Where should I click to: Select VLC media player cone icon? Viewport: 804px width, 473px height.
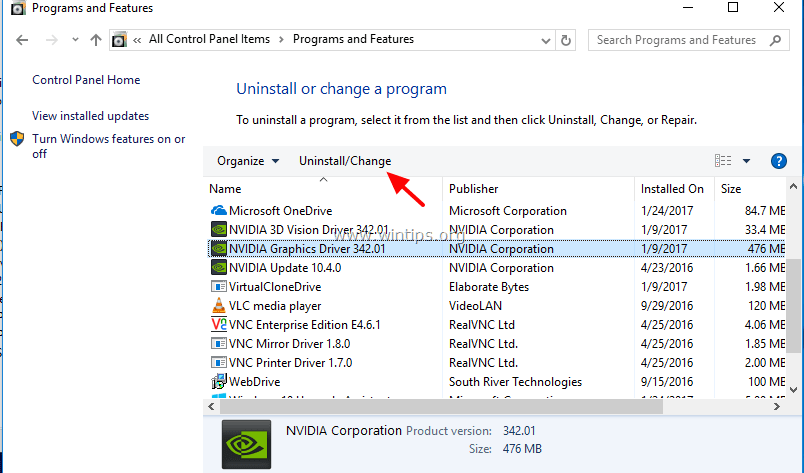click(x=219, y=305)
